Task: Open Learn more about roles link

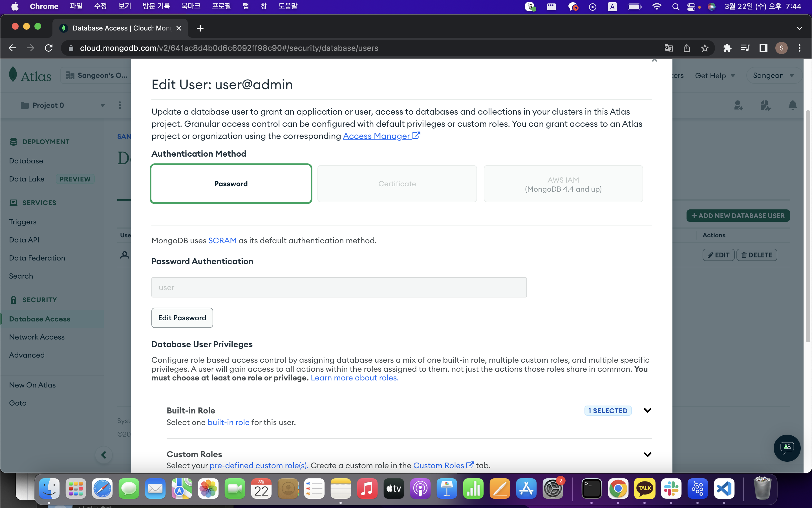Action: click(x=354, y=378)
